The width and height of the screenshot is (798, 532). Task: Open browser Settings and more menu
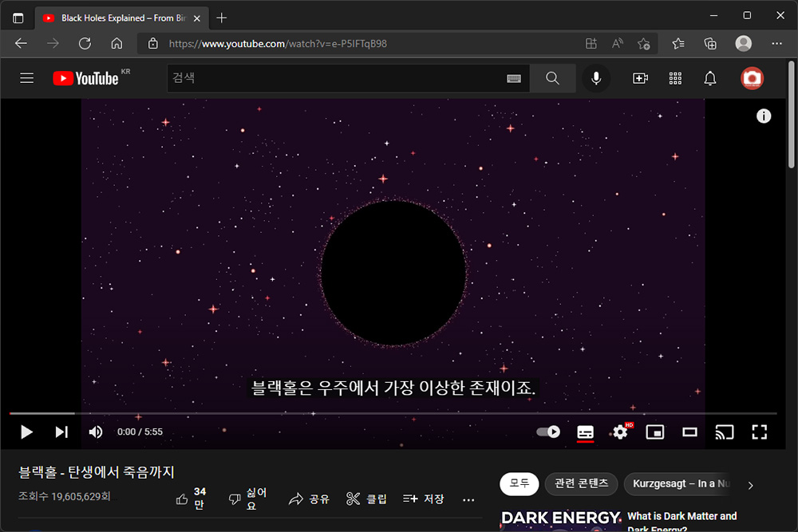coord(776,44)
